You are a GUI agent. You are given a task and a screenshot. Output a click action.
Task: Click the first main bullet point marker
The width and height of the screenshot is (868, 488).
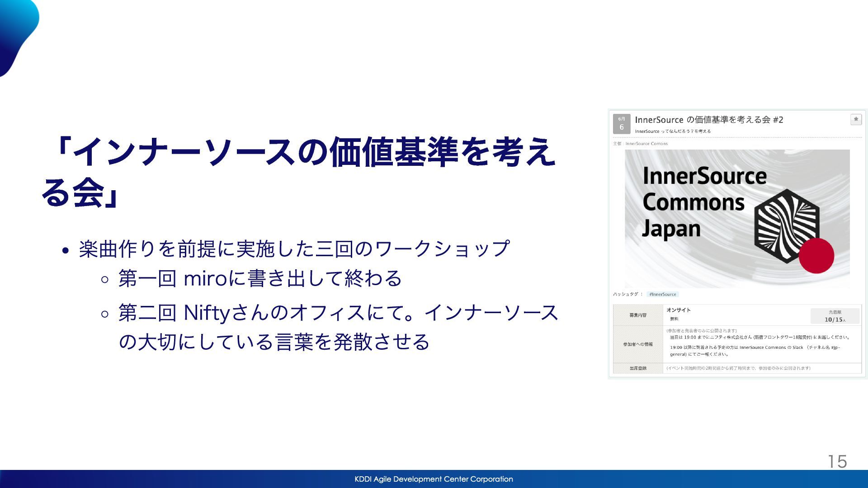pos(66,251)
